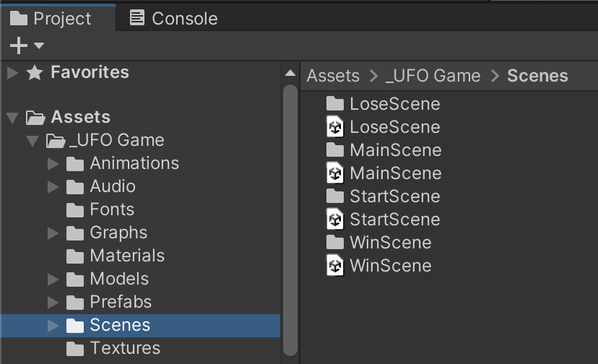Click the StartScene Unity scene asset icon
The width and height of the screenshot is (598, 364).
point(334,220)
